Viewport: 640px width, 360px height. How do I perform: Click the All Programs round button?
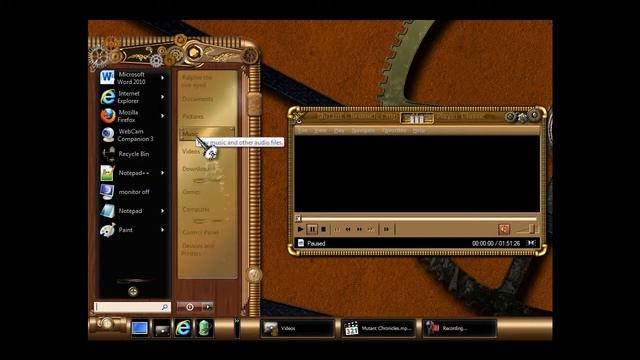133,291
